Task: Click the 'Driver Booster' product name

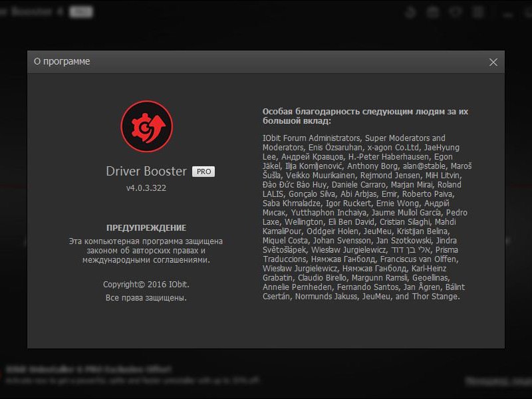Action: click(x=146, y=171)
